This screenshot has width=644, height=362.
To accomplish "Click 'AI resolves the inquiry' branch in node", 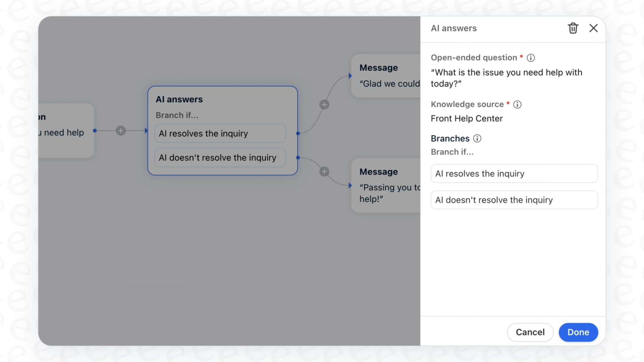I will (220, 133).
